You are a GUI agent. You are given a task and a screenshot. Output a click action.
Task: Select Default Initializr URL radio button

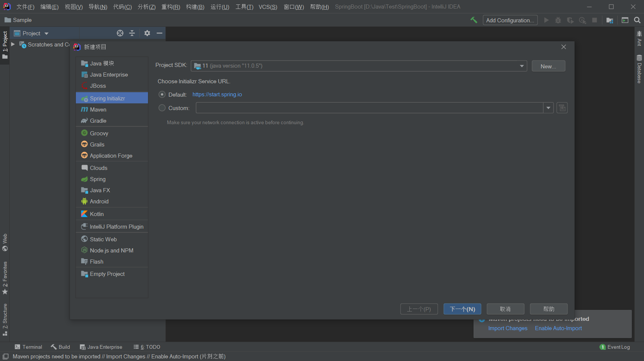162,94
